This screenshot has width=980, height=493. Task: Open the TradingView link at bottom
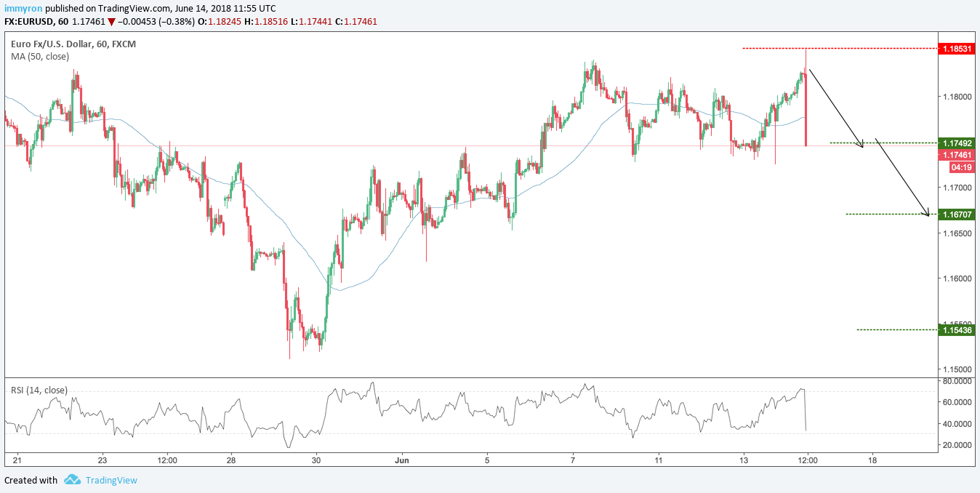tap(111, 480)
